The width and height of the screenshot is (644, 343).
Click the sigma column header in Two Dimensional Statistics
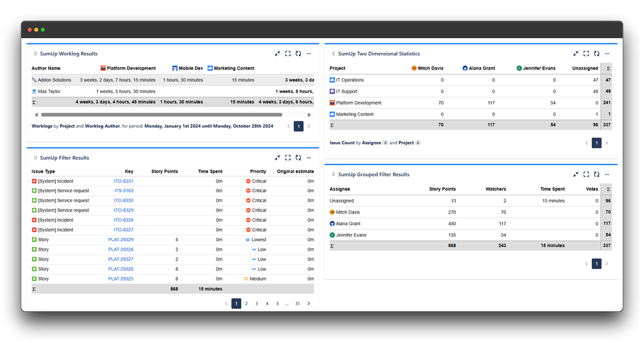point(609,68)
